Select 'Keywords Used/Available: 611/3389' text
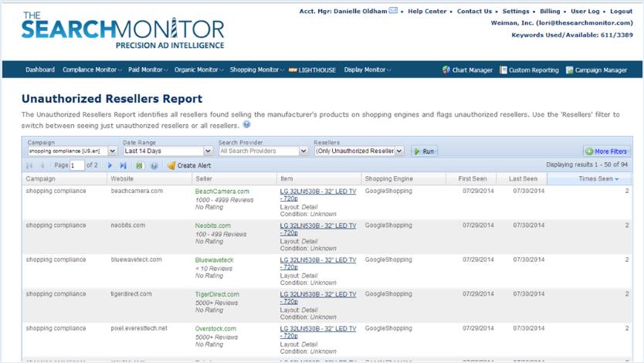Viewport: 644px width, 363px height. pos(571,36)
